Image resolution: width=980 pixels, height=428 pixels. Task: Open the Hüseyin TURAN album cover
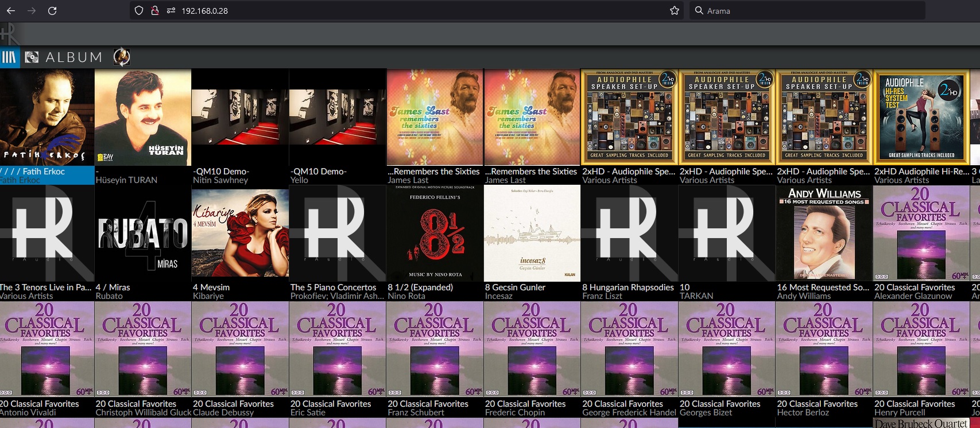(143, 118)
